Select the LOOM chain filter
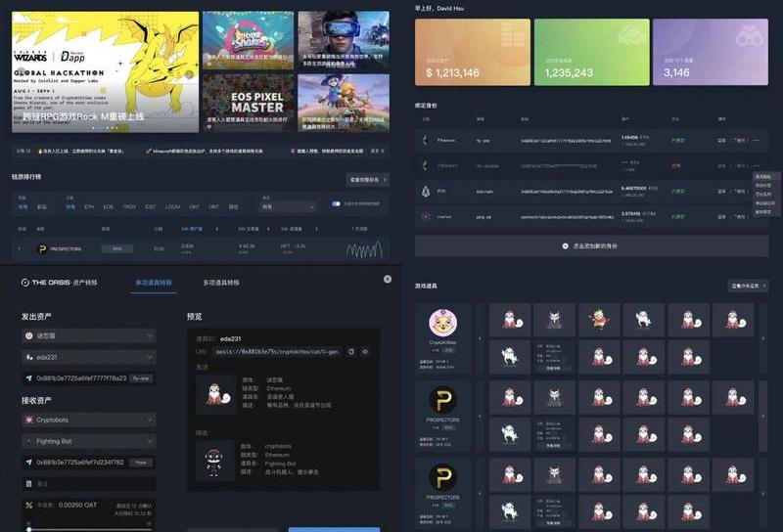Viewport: 783px width, 532px height. 173,206
